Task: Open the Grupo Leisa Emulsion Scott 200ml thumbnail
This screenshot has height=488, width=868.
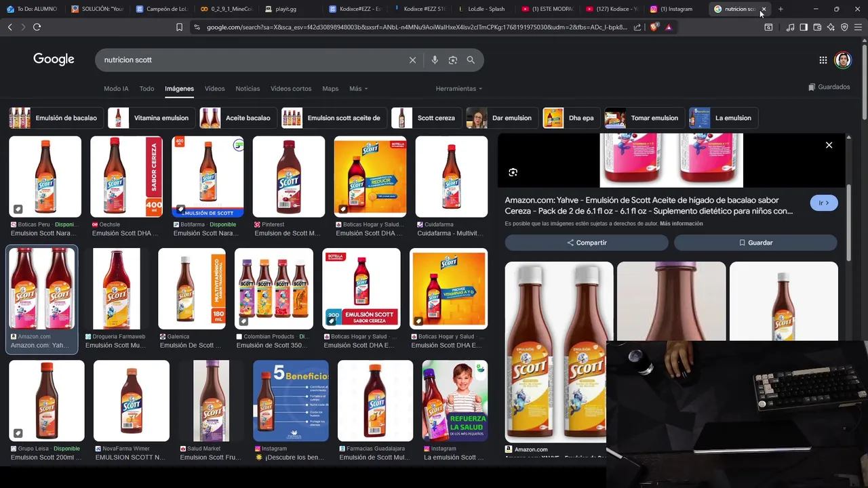Action: click(x=47, y=401)
